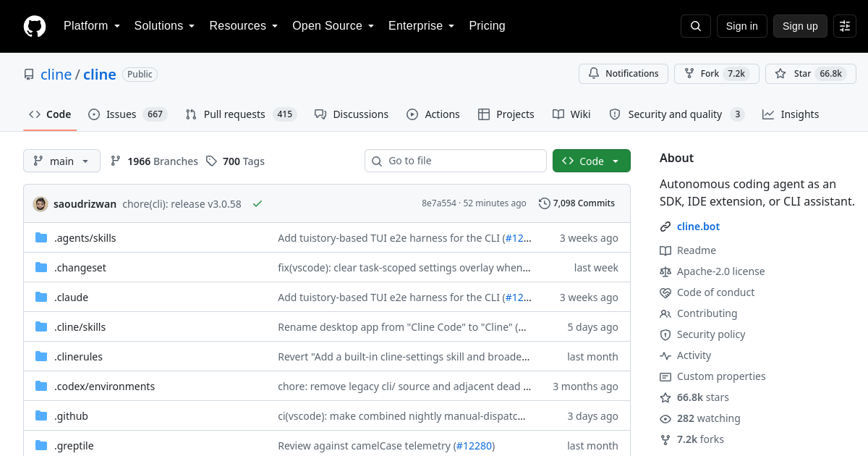The height and width of the screenshot is (456, 868).
Task: Click the pulse icon beside Activity
Action: click(x=665, y=355)
